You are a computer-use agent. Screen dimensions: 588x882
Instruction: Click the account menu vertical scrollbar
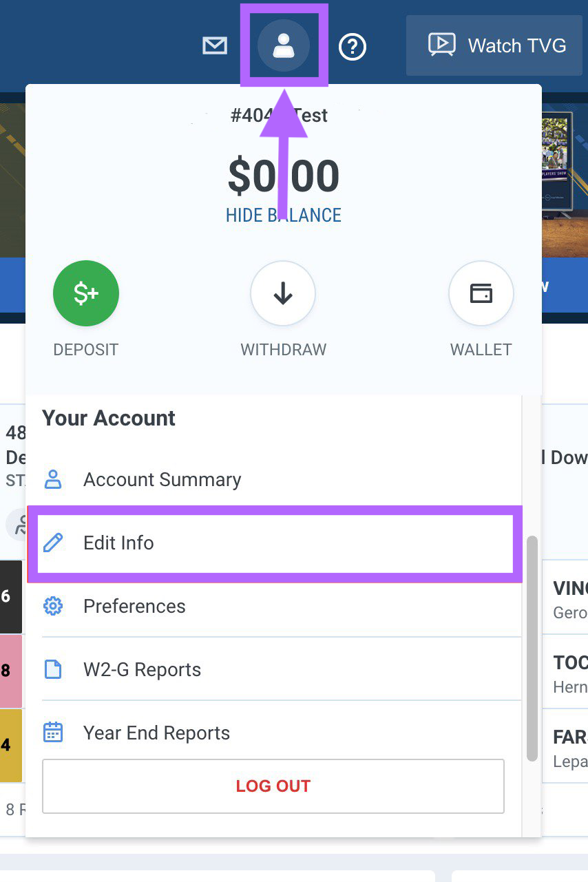(532, 647)
